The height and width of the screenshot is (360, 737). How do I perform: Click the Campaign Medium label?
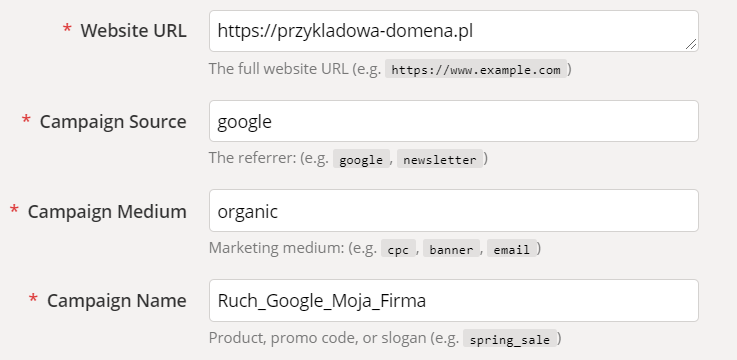pyautogui.click(x=107, y=211)
